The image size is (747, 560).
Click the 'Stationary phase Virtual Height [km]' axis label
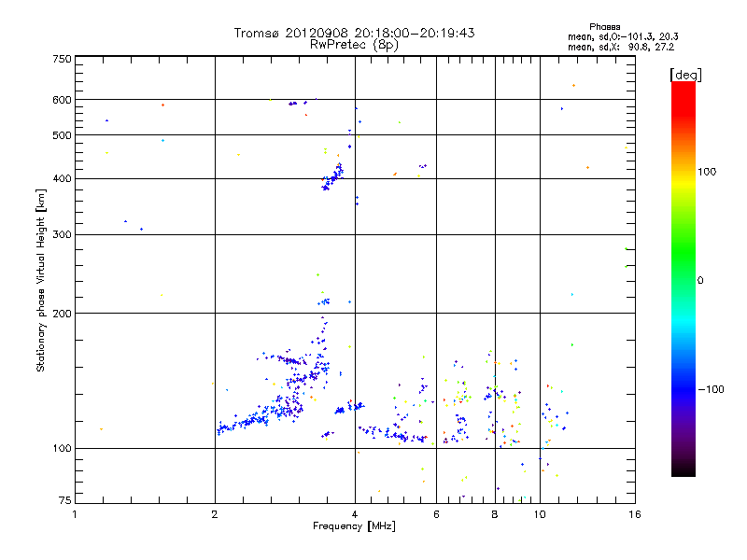click(41, 281)
